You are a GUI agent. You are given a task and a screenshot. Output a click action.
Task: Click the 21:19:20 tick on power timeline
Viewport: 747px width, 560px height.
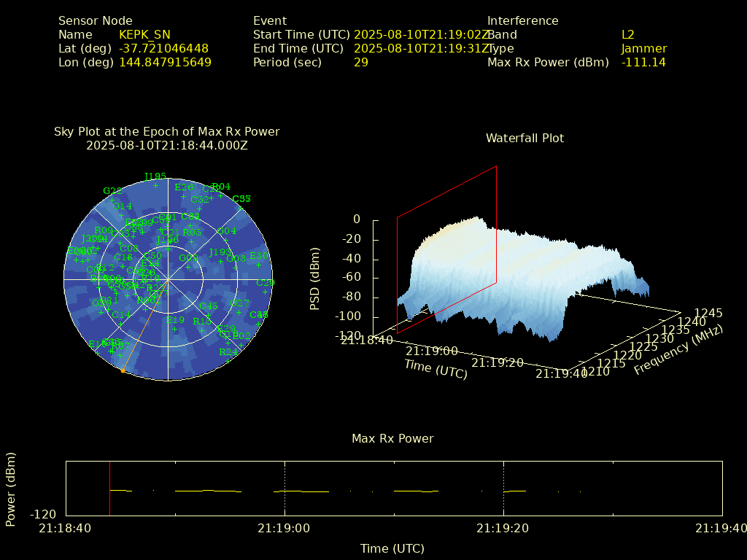point(503,528)
